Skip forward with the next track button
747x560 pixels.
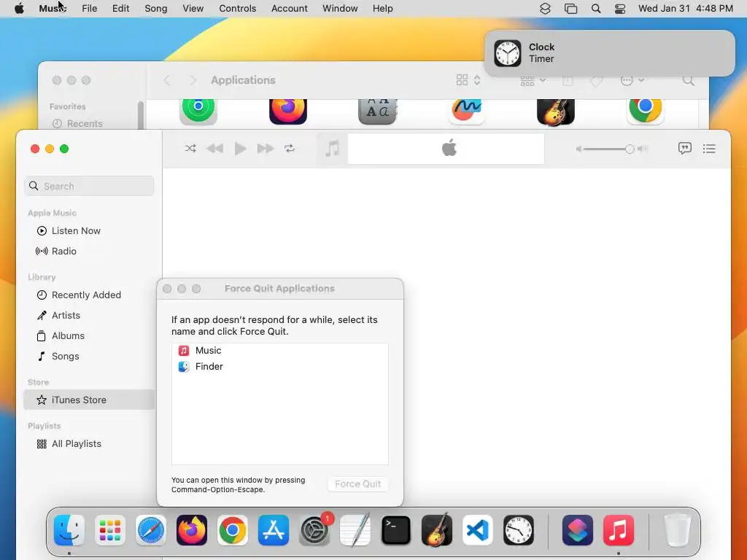(266, 149)
